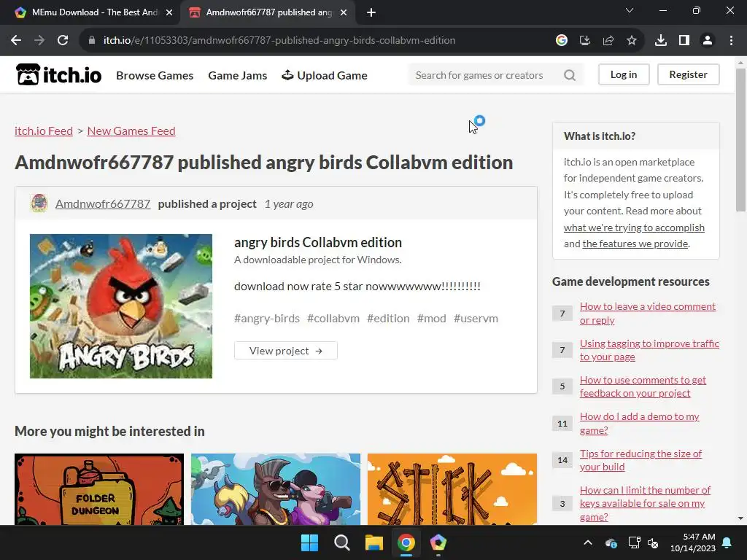This screenshot has width=747, height=560.
Task: Open Game Jams menu item
Action: point(237,75)
